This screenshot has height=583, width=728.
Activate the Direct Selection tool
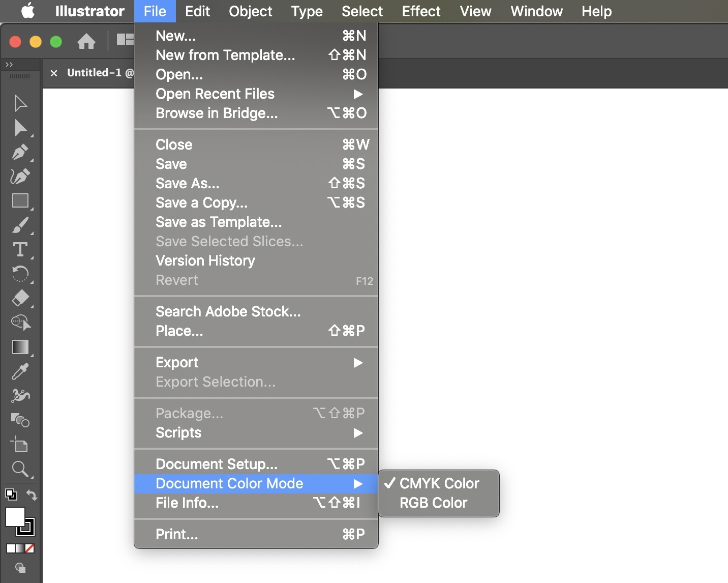(x=20, y=128)
